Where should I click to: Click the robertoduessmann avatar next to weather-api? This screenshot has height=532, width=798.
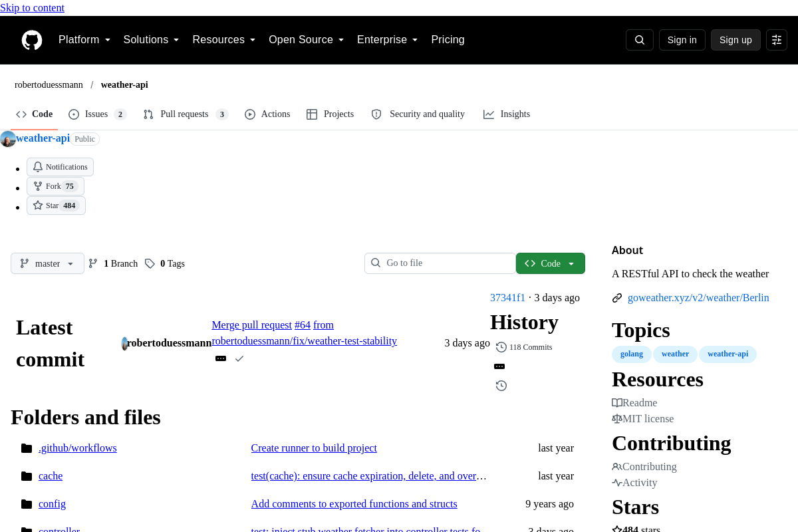8,139
